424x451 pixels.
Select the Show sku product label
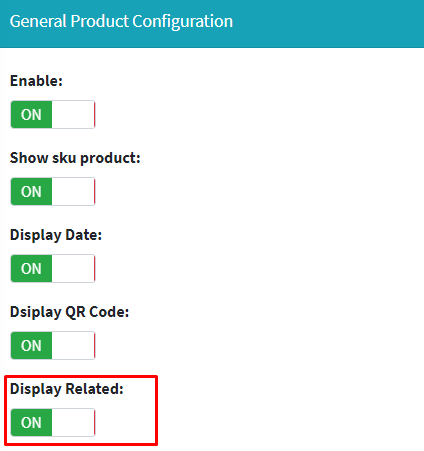coord(75,158)
